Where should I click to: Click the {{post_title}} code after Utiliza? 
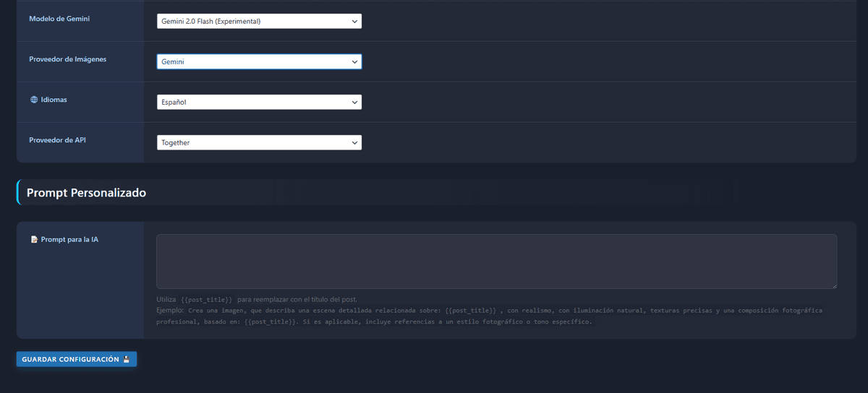point(206,300)
